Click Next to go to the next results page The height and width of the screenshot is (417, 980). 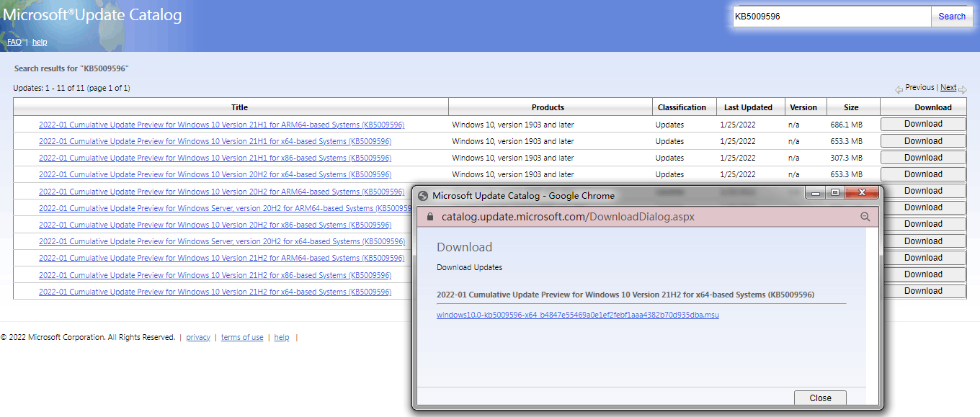pos(948,86)
